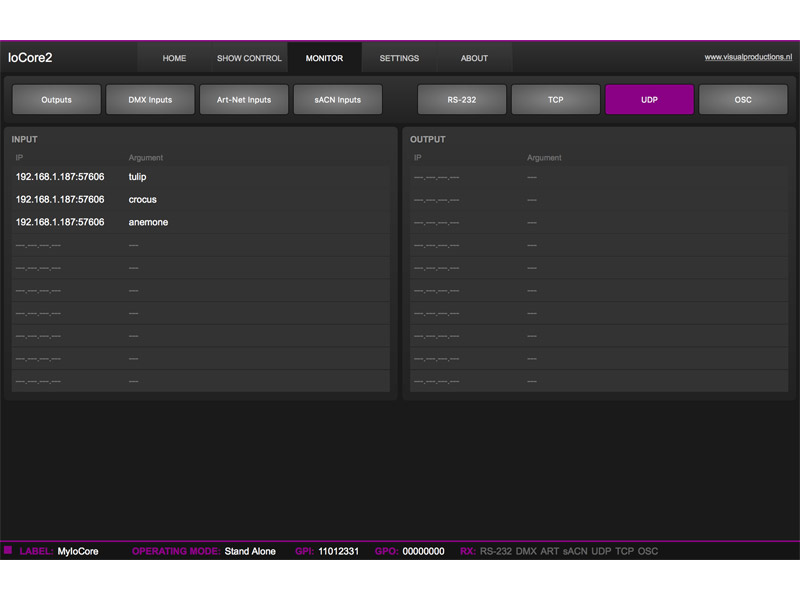Select the active UDP monitor button
800x600 pixels.
coord(649,99)
